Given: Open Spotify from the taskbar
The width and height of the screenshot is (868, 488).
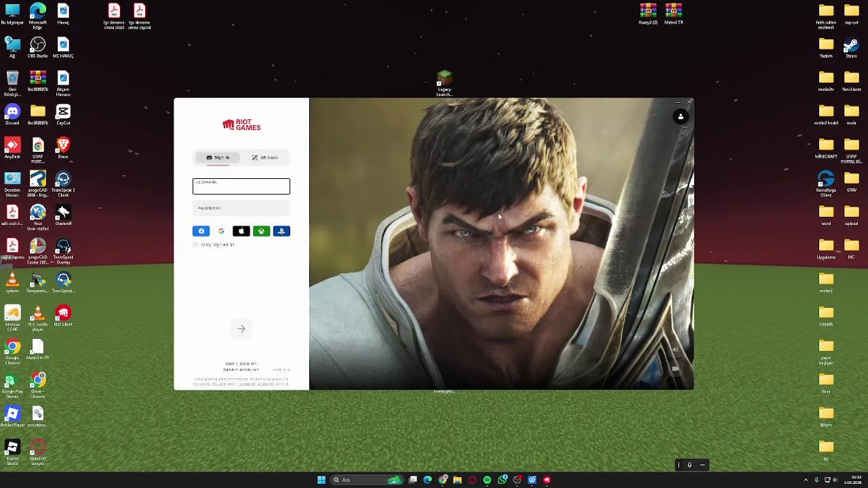Looking at the screenshot, I should coord(487,480).
